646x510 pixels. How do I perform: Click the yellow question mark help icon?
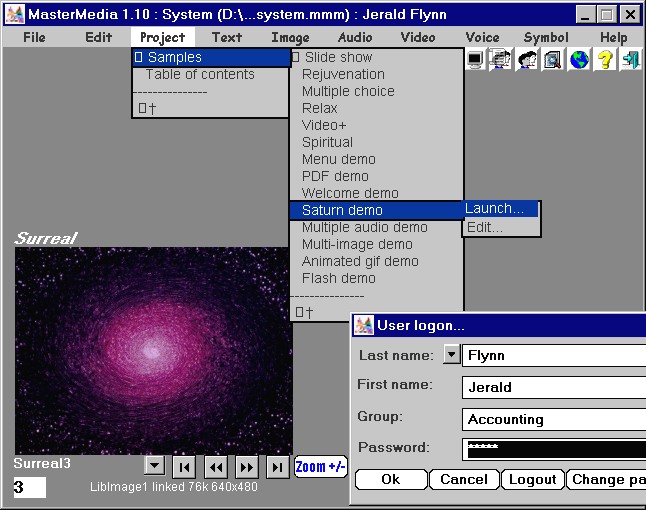[x=605, y=60]
